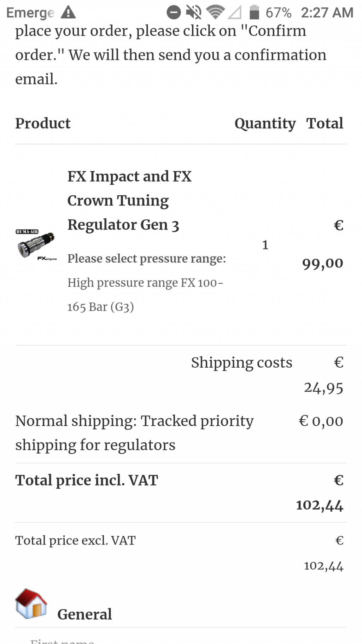Tap the General section heading

click(84, 614)
